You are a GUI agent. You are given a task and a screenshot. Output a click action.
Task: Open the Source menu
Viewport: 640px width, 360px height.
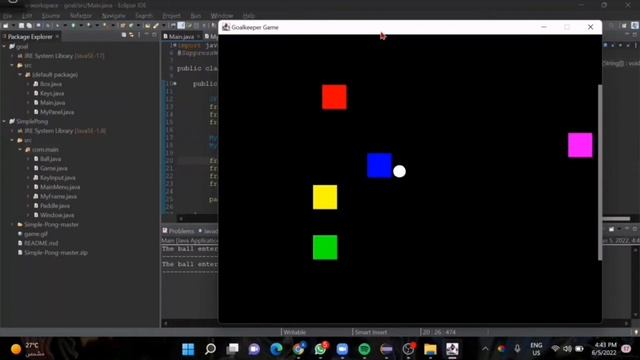coord(51,16)
